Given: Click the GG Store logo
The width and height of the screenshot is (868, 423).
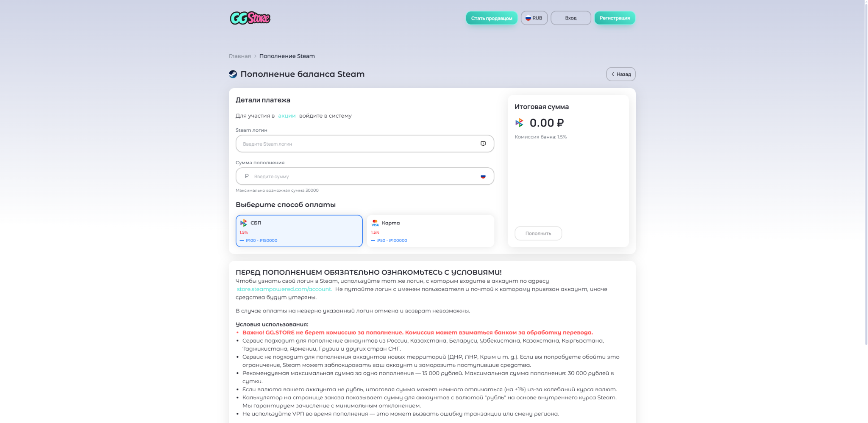Looking at the screenshot, I should [250, 18].
